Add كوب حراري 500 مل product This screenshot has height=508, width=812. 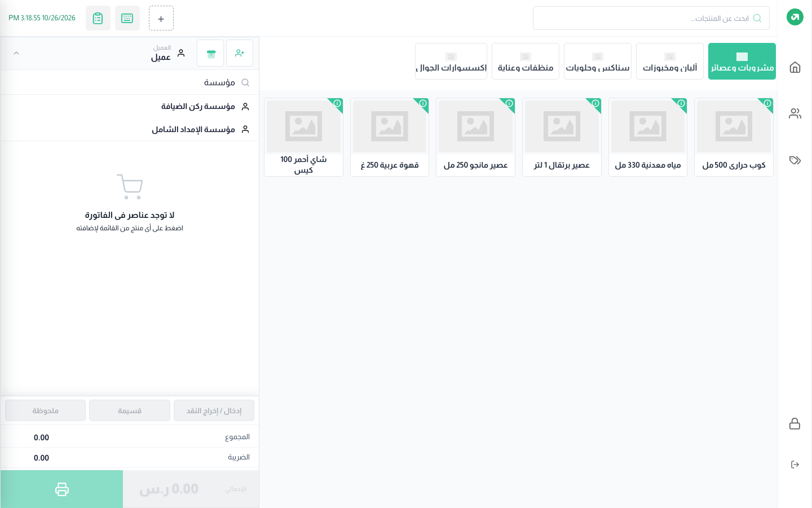(x=734, y=137)
